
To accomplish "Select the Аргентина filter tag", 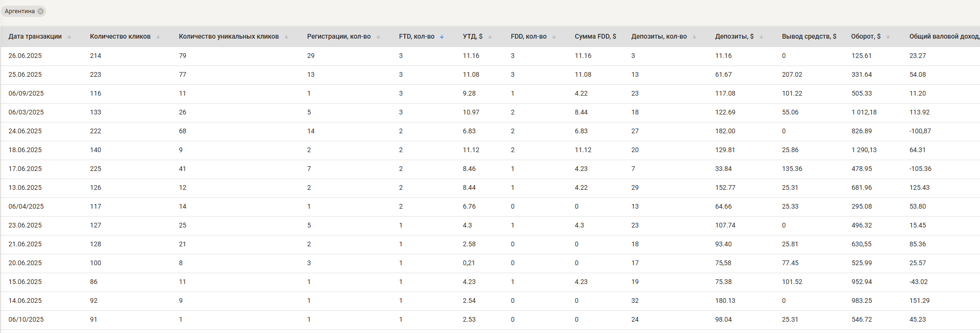I will (20, 11).
